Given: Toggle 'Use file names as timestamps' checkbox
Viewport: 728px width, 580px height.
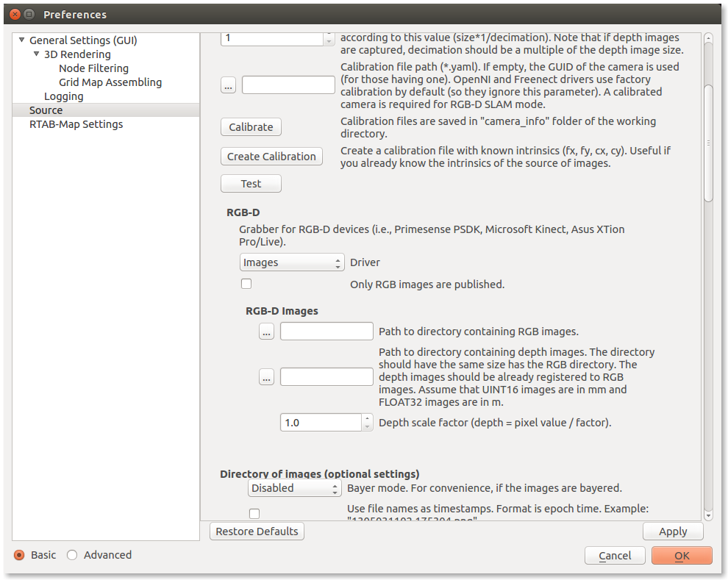Looking at the screenshot, I should pyautogui.click(x=254, y=513).
